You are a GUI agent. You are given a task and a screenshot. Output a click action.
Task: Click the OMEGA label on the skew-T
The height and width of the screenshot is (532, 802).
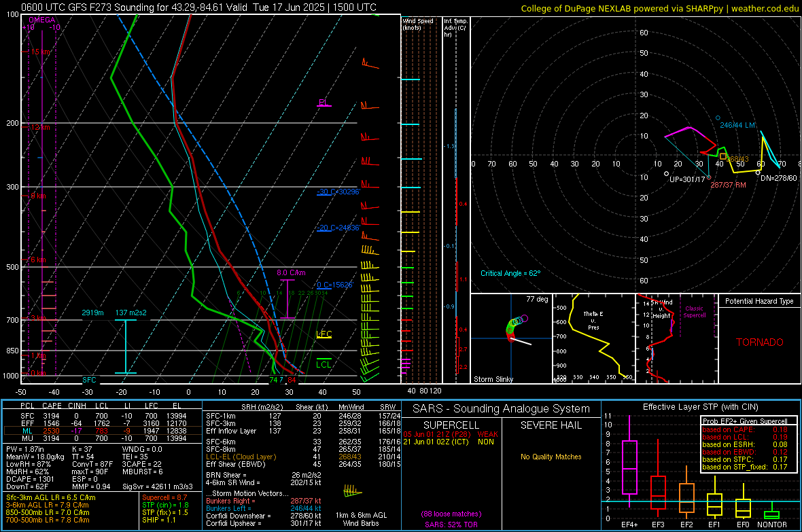point(41,20)
